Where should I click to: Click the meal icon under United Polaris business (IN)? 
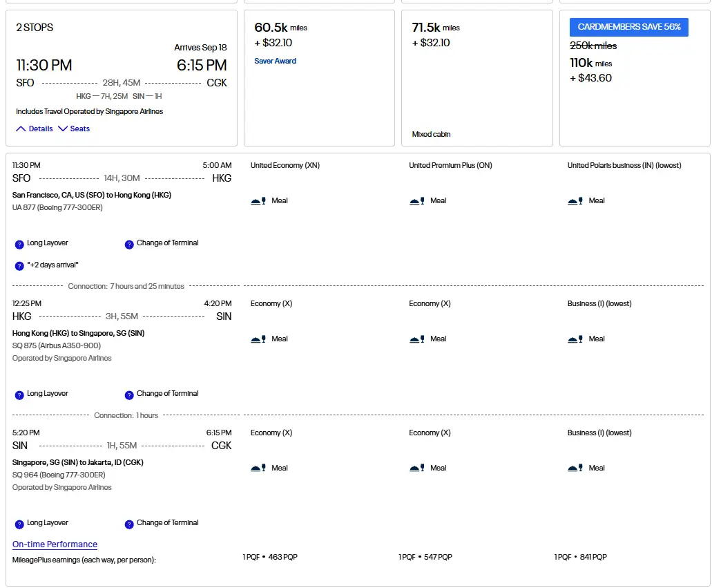[x=575, y=201]
